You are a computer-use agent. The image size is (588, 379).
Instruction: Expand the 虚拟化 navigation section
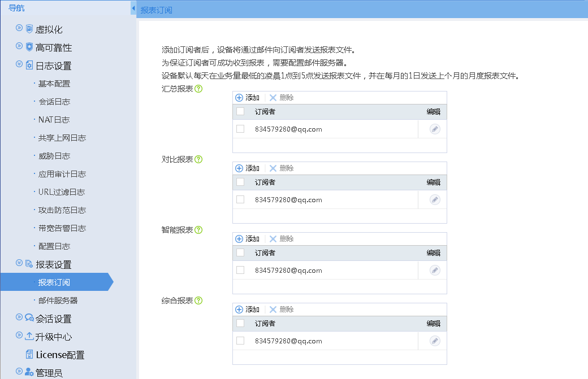pos(19,28)
